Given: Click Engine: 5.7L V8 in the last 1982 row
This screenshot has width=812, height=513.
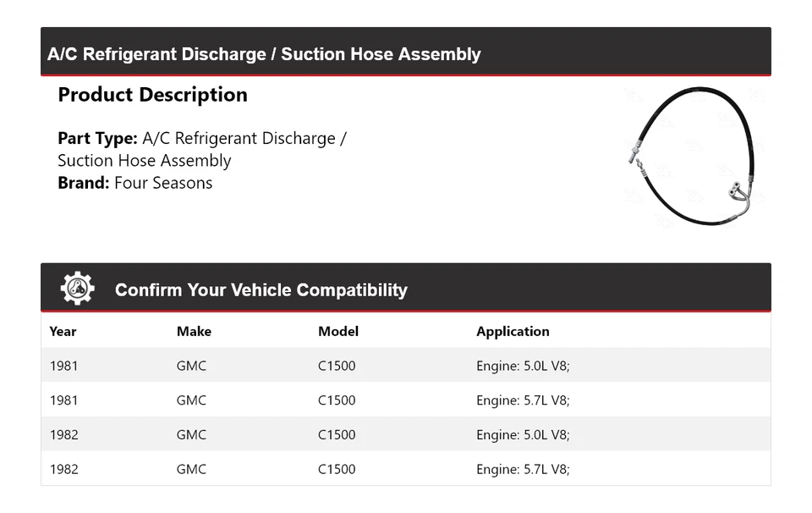Looking at the screenshot, I should tap(523, 469).
